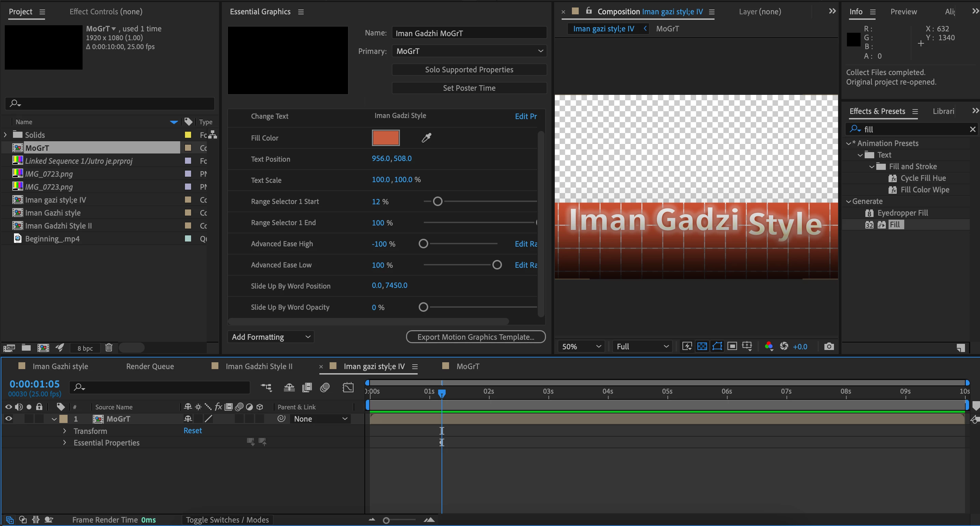Image resolution: width=980 pixels, height=526 pixels.
Task: Take a snapshot with camera icon
Action: point(829,347)
